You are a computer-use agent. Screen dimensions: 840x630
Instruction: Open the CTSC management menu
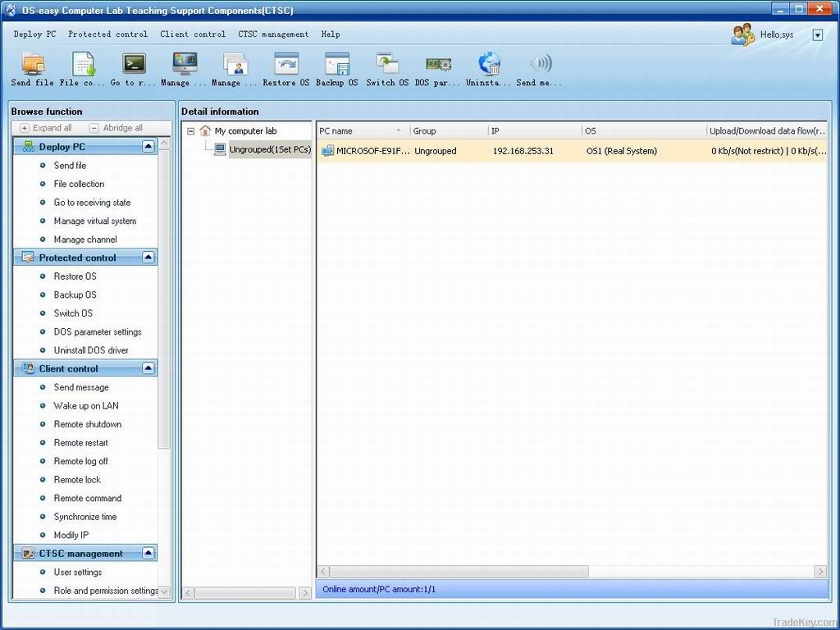[x=273, y=34]
